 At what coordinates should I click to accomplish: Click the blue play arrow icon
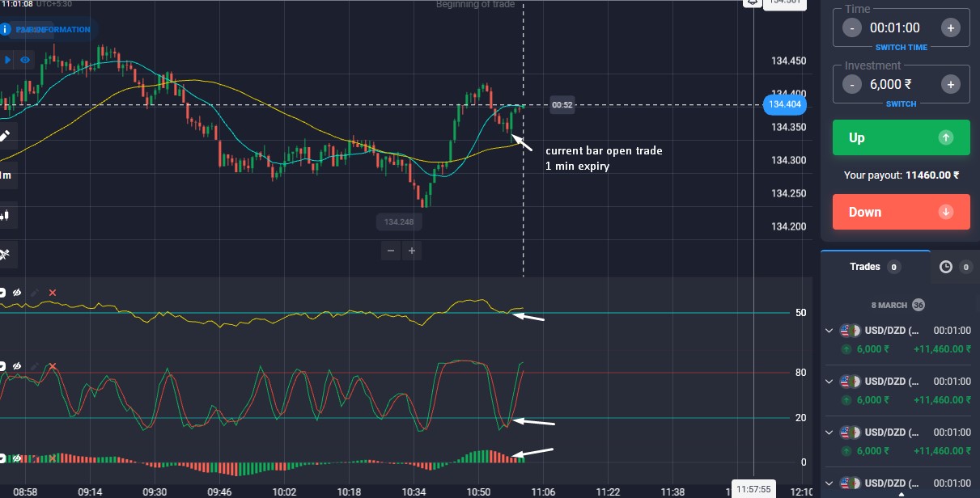tap(7, 60)
